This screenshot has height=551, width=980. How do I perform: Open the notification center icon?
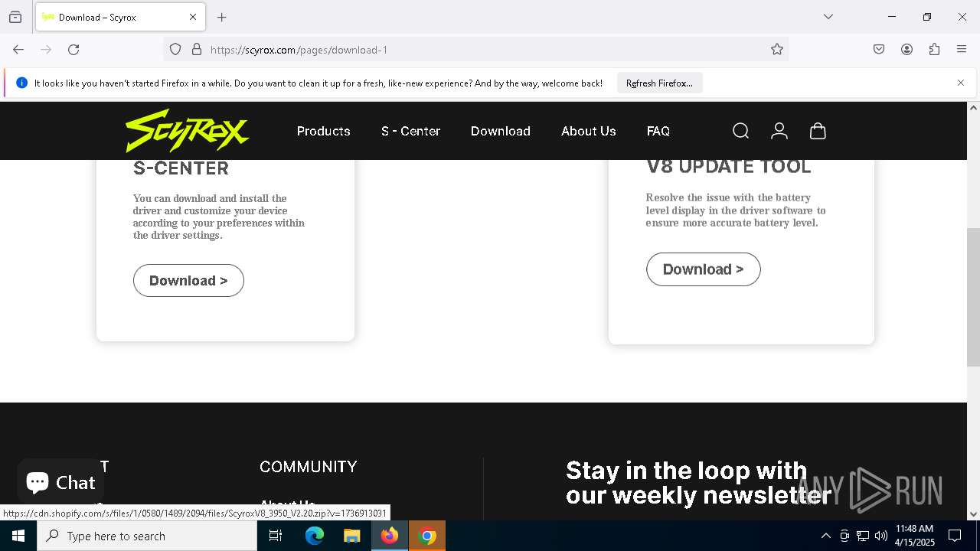tap(955, 536)
